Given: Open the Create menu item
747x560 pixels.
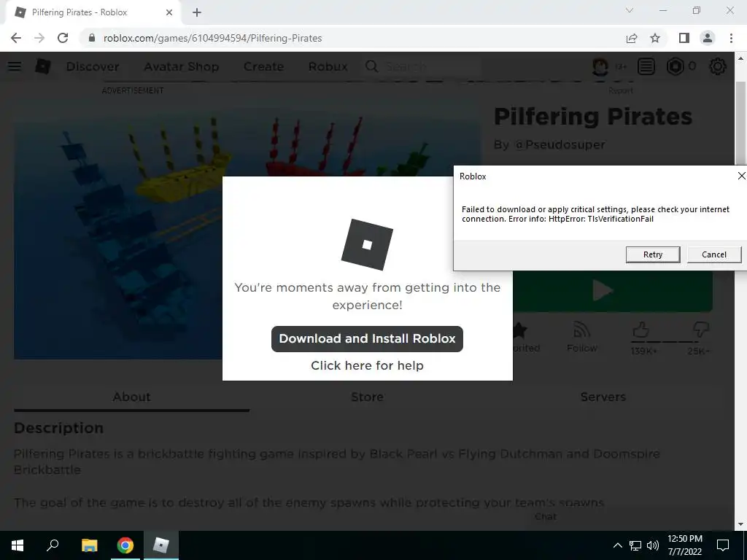Looking at the screenshot, I should coord(263,66).
